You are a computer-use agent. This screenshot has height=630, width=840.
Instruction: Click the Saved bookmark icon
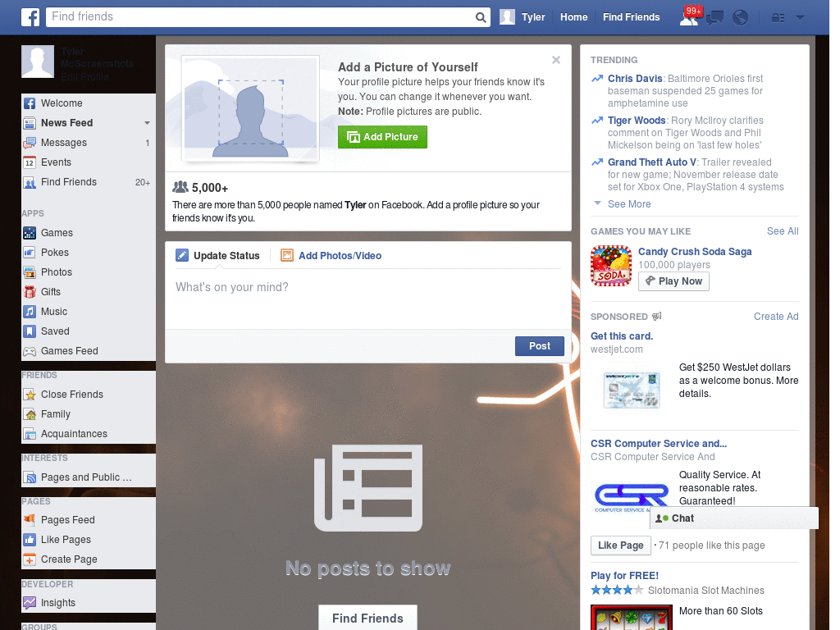pyautogui.click(x=30, y=331)
